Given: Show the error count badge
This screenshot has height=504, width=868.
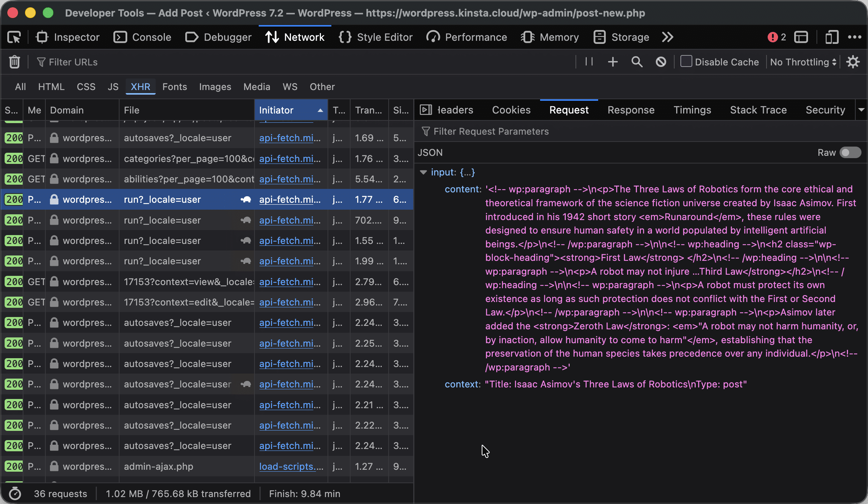Looking at the screenshot, I should (x=777, y=37).
